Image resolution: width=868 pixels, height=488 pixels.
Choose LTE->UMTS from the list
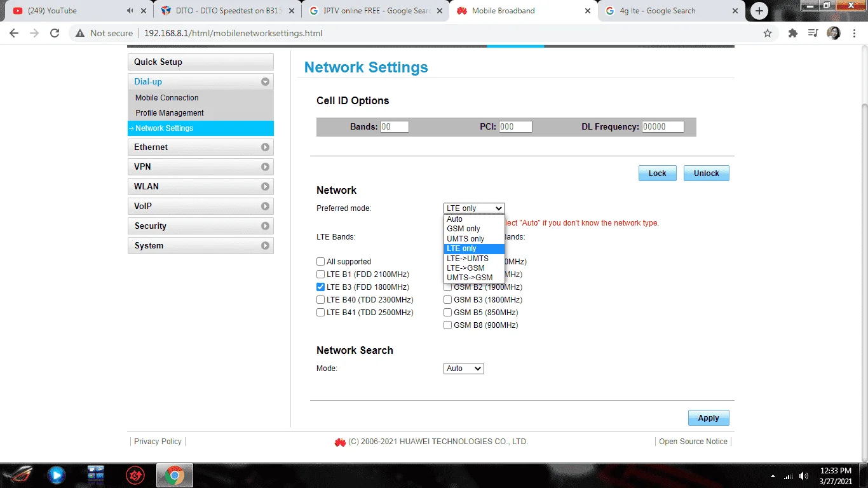pos(474,258)
